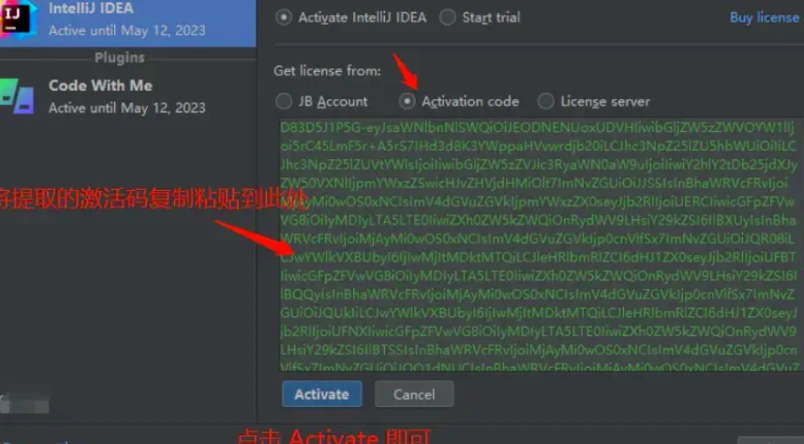Click the blurred item in left panel
The width and height of the screenshot is (804, 444).
[x=25, y=403]
